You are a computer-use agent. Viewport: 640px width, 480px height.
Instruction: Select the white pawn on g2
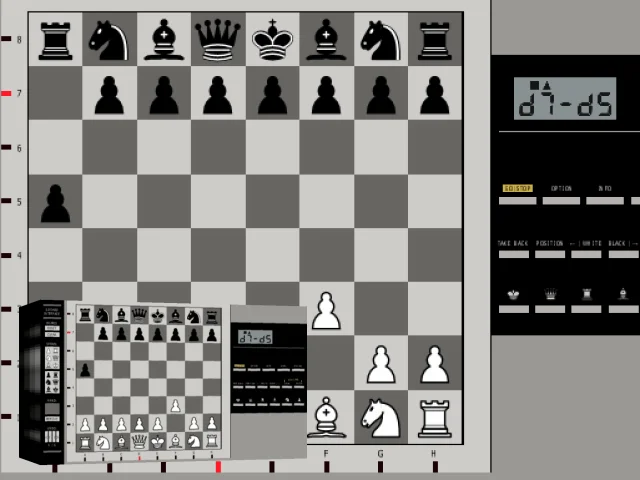click(x=380, y=364)
